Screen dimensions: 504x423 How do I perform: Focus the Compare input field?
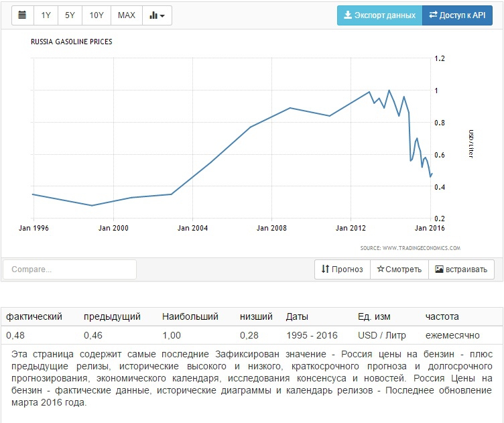pos(70,269)
